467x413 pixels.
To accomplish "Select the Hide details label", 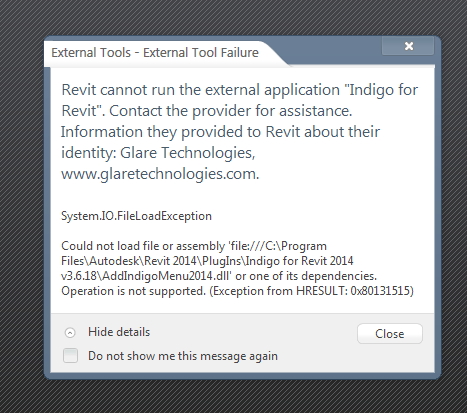I will [x=119, y=332].
